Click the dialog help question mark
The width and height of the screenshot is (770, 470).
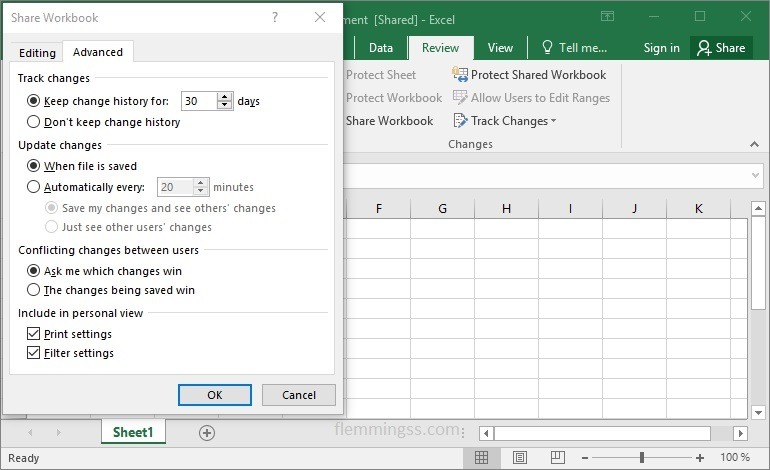click(x=275, y=18)
